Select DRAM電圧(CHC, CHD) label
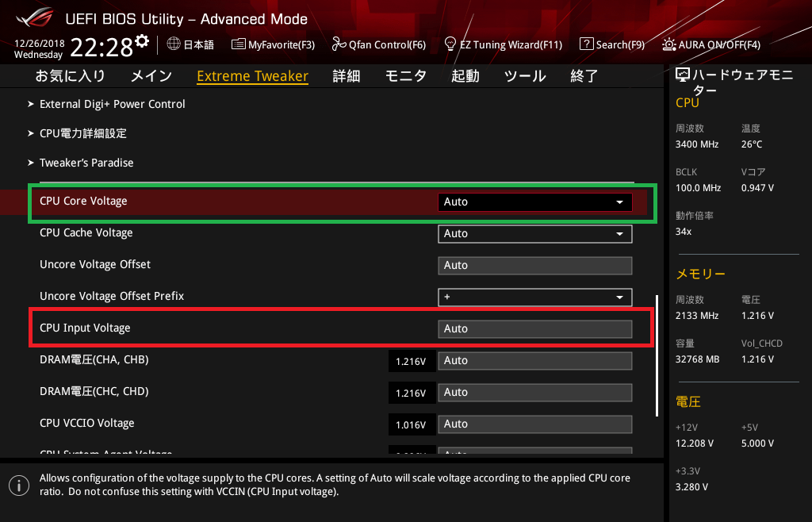 pos(94,391)
